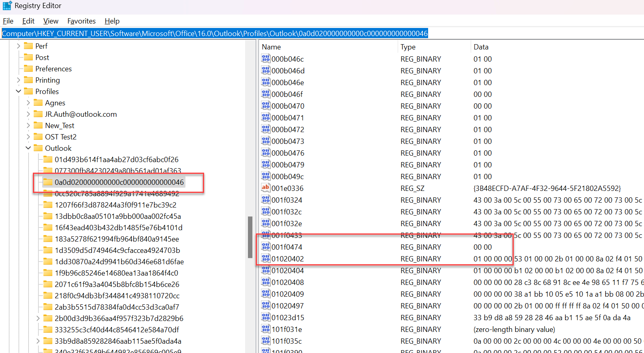Click the tree pane vertical scrollbar
Image resolution: width=644 pixels, height=353 pixels.
click(x=250, y=237)
